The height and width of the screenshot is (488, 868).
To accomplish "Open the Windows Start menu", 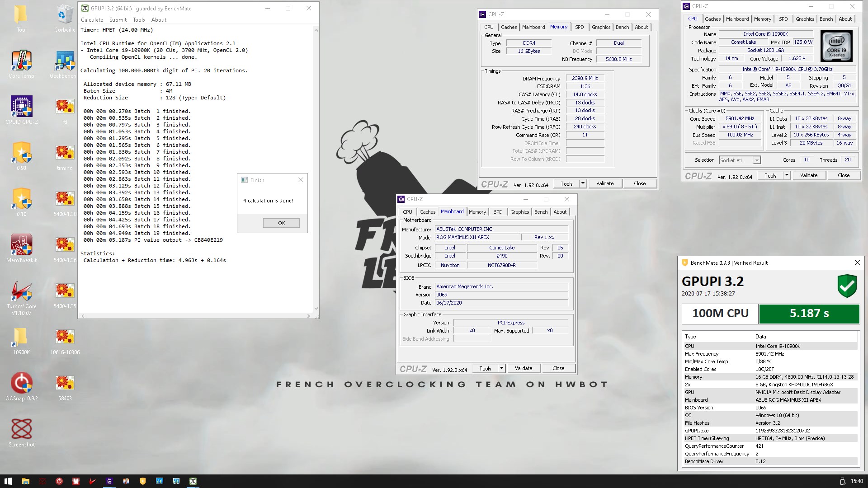I will click(x=8, y=481).
